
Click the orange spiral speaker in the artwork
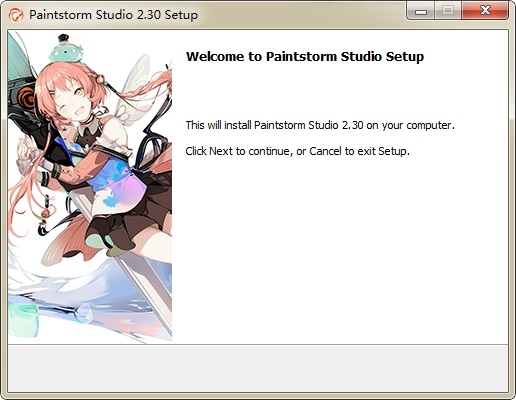click(27, 96)
